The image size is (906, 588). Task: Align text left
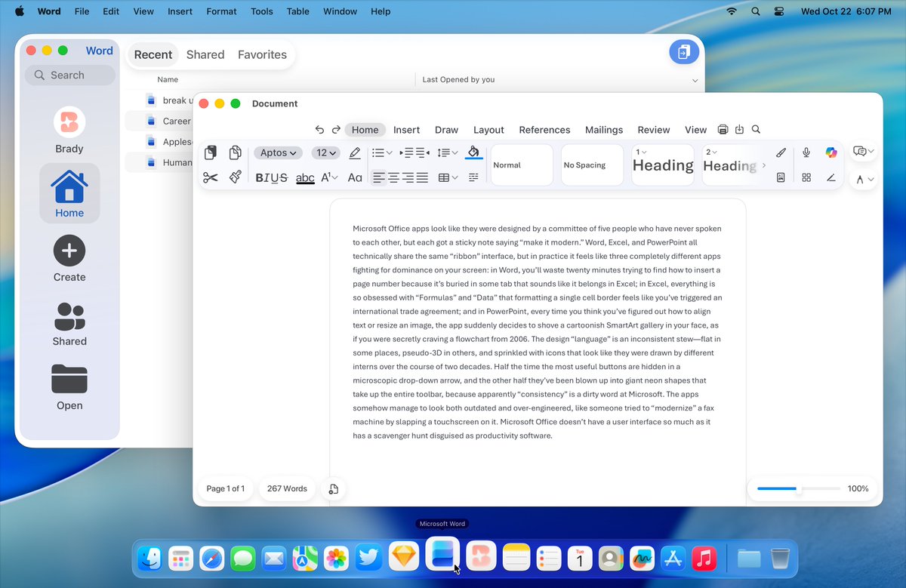point(379,177)
